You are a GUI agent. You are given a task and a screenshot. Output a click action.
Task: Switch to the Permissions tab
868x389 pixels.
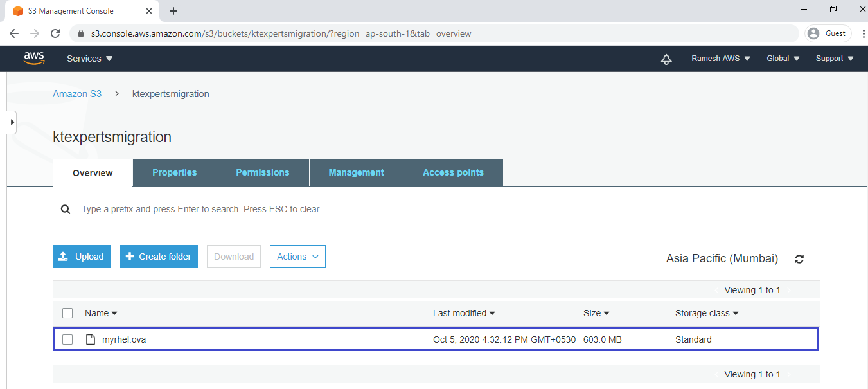point(263,172)
